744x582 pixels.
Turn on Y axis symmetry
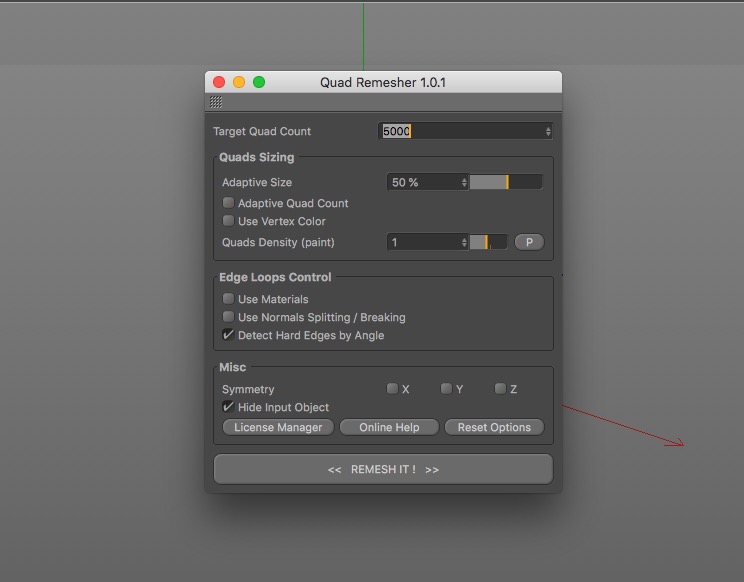(446, 389)
